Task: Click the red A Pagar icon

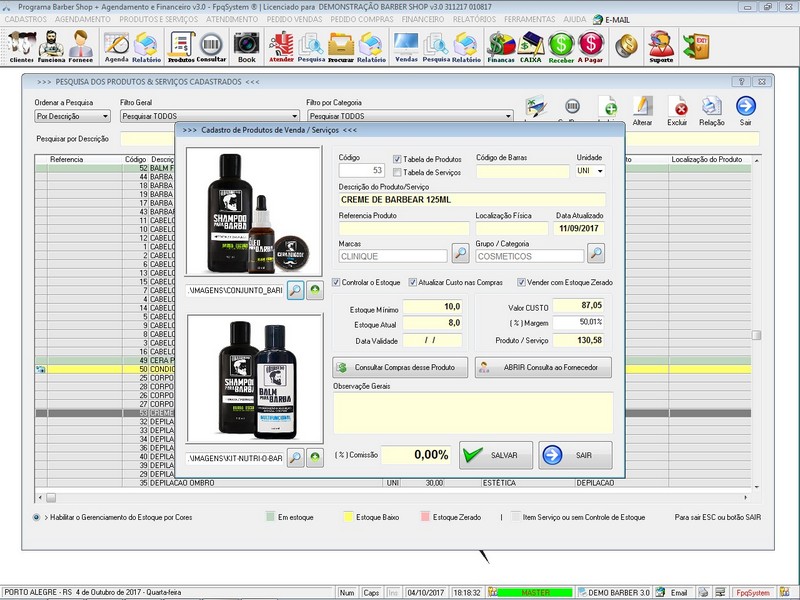Action: (x=590, y=47)
